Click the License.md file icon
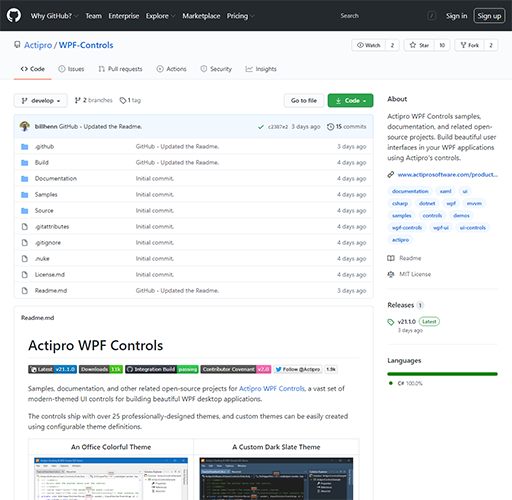 25,275
